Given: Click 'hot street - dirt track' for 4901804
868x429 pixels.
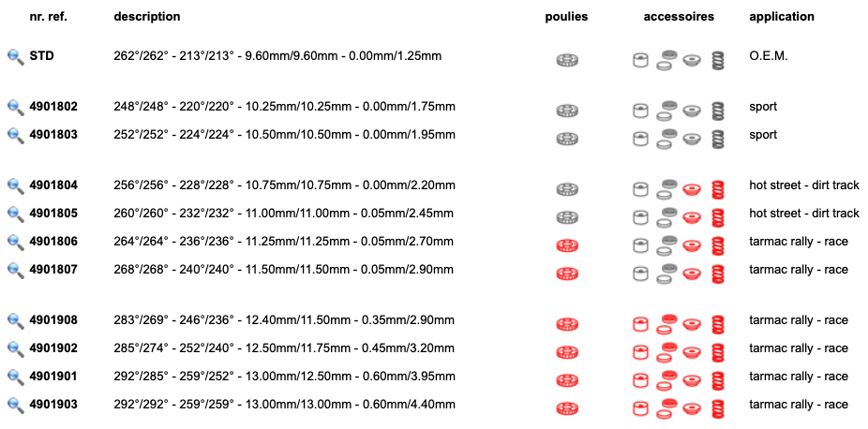Looking at the screenshot, I should [803, 185].
